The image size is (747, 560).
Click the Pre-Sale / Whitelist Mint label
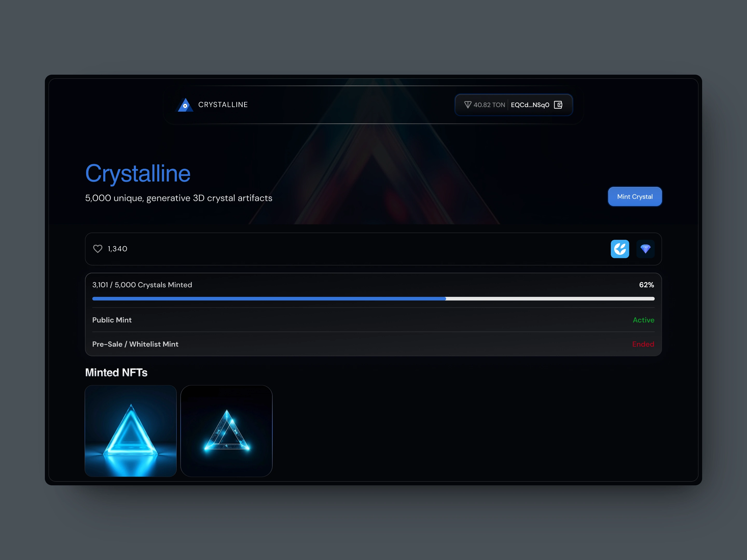[x=135, y=344]
